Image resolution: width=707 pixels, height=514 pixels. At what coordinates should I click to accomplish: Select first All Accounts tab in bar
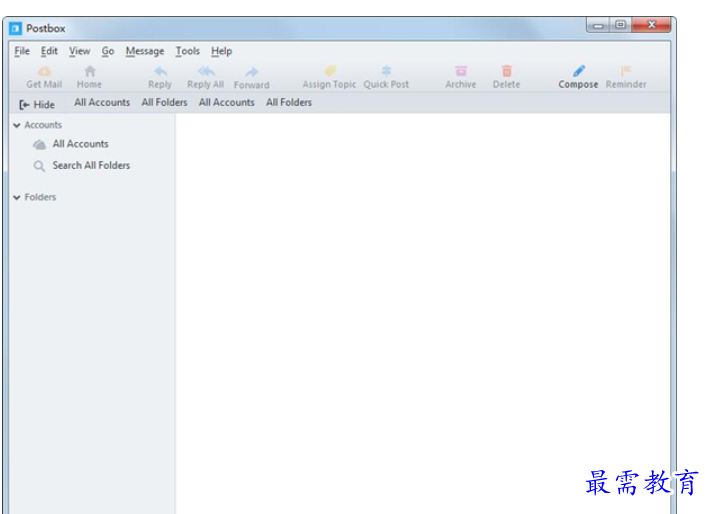(x=102, y=102)
